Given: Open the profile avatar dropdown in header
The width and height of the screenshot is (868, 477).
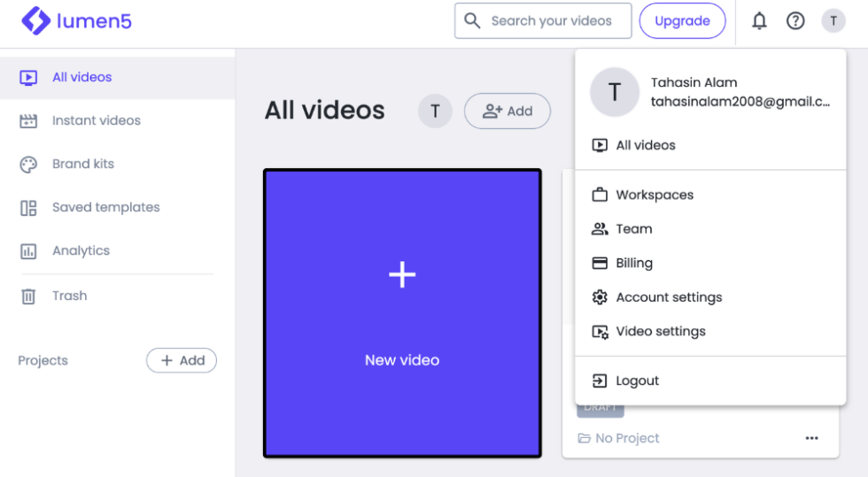Looking at the screenshot, I should coord(833,21).
